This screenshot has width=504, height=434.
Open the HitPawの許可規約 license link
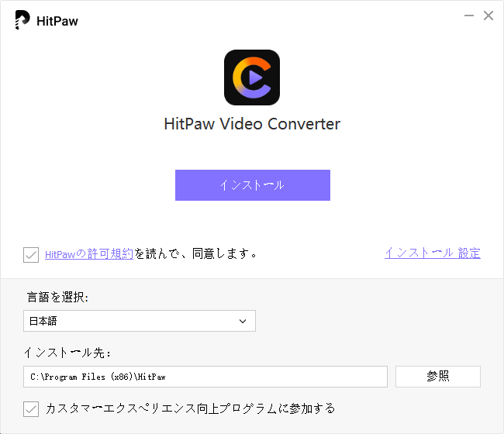click(x=89, y=254)
